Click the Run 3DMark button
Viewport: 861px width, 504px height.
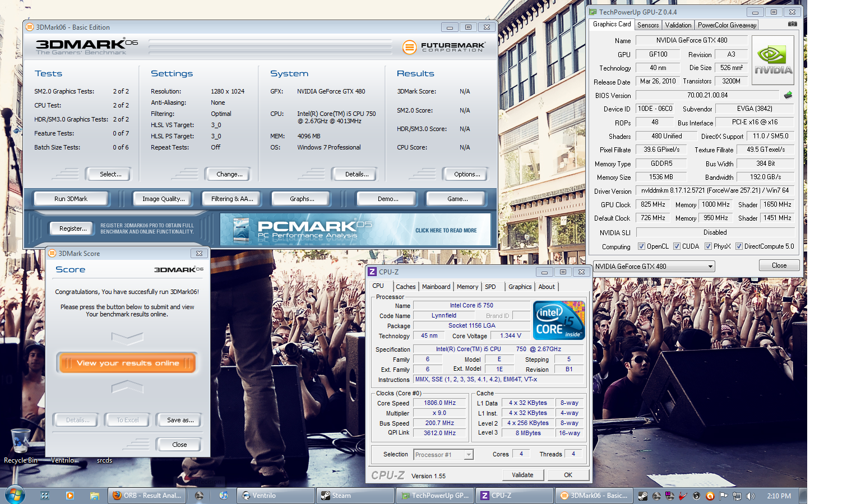click(71, 199)
